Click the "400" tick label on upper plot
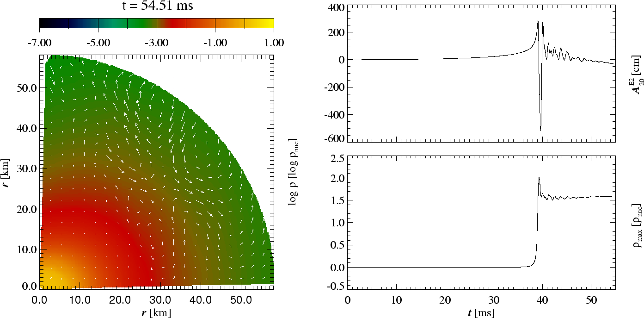 (x=336, y=7)
